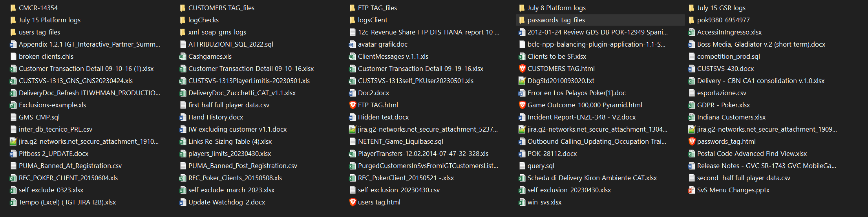This screenshot has height=217, width=868.
Task: Select 'Incident Report-LNZL-348 - V2.docx'
Action: [581, 117]
